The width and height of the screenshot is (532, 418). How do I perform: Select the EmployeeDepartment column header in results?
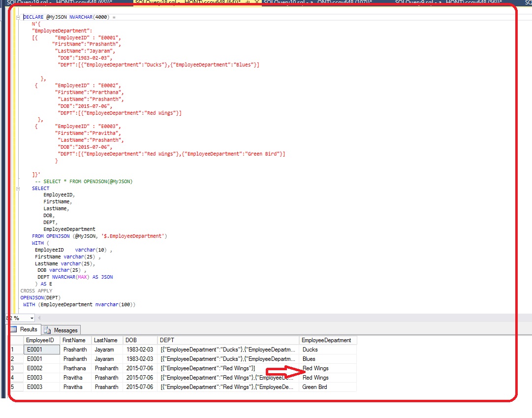coord(327,340)
